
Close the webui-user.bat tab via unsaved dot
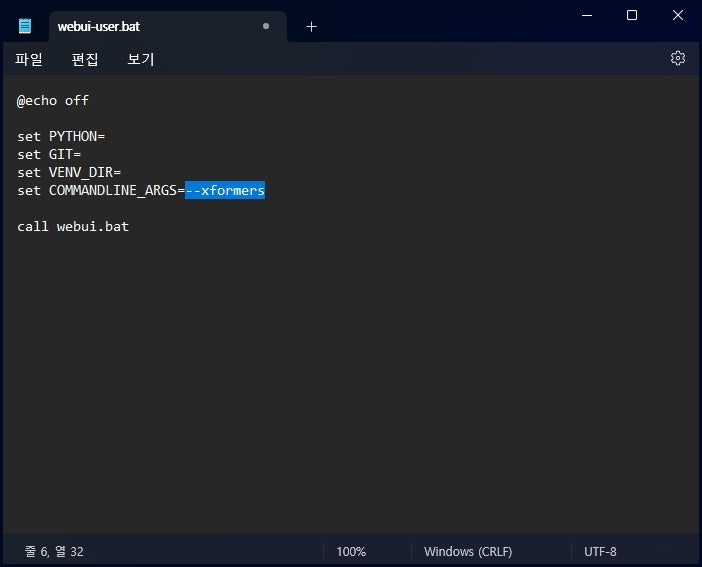[x=266, y=26]
